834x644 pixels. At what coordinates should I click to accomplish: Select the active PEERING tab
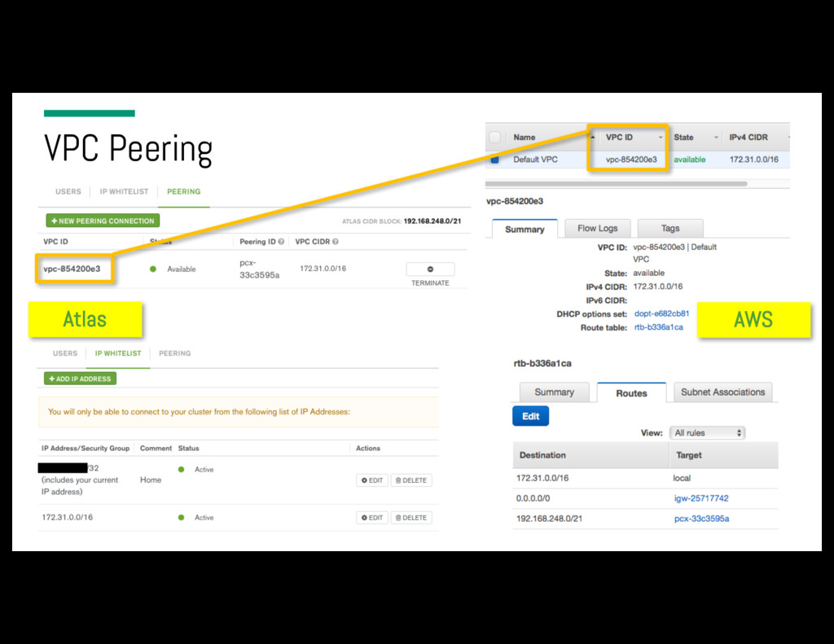tap(183, 191)
